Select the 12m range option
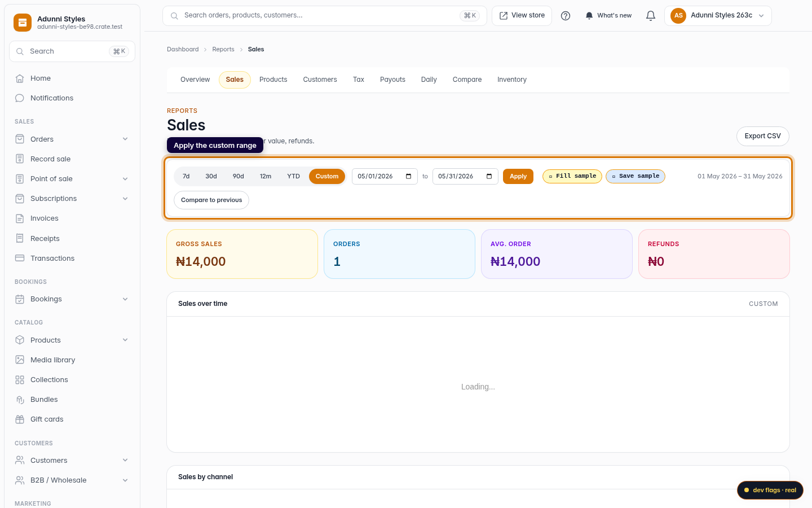 point(266,176)
